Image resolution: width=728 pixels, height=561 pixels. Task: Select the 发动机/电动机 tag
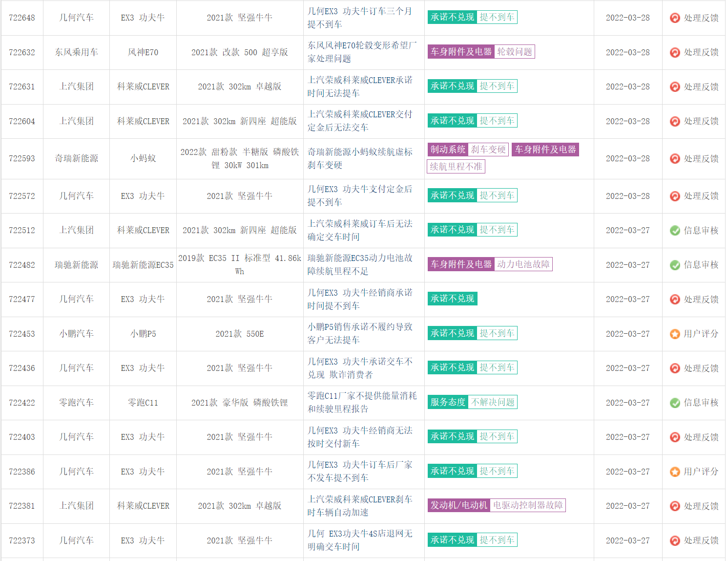click(459, 505)
